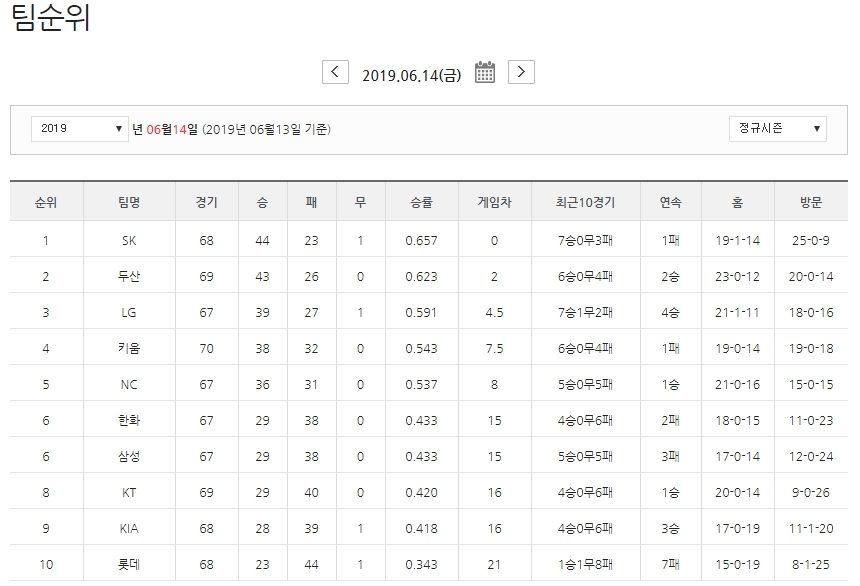Click win rate 0.343 for 롯데
This screenshot has width=860, height=586.
point(421,565)
